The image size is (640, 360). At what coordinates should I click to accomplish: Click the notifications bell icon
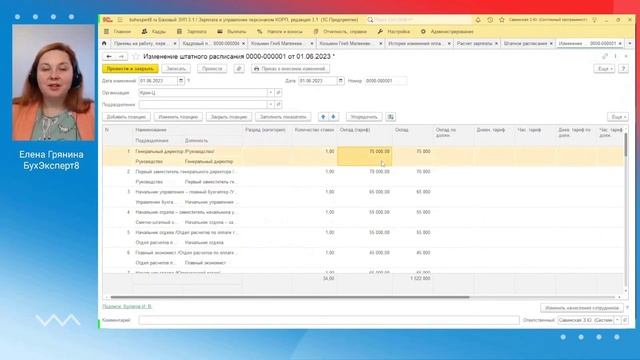pos(478,20)
